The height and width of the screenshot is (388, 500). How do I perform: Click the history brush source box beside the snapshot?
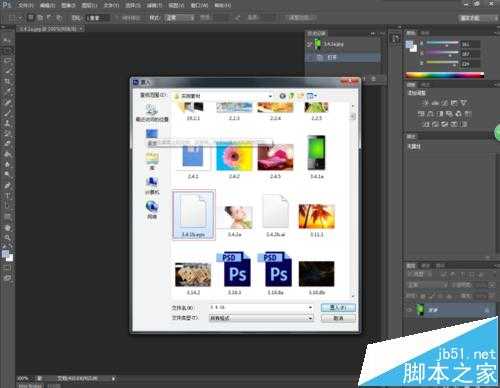[x=310, y=44]
